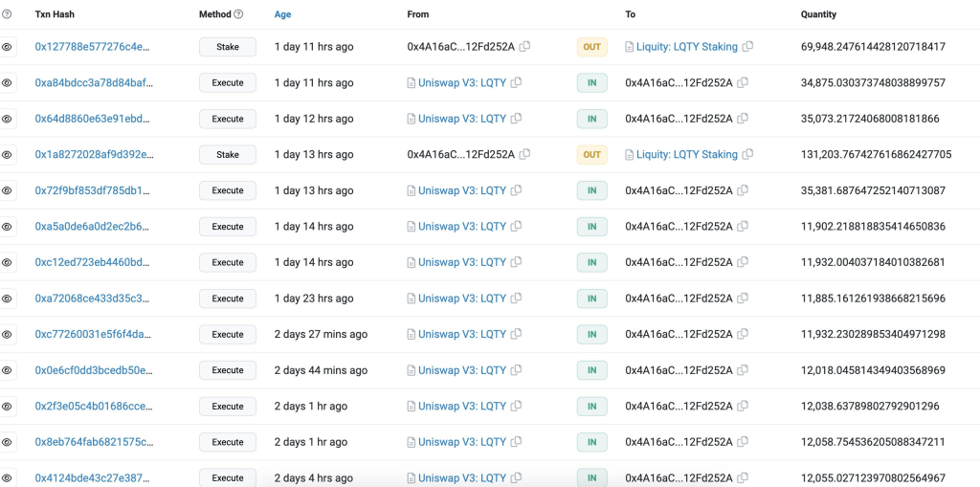The image size is (980, 487).
Task: Copy To address in 0xa84bdcc3a78d84baf row
Action: (x=743, y=82)
